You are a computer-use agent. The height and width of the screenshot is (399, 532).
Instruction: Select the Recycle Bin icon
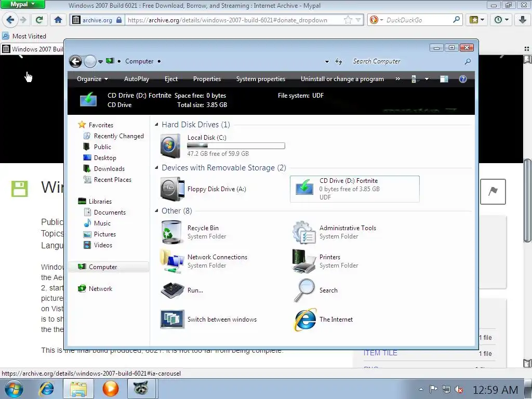coord(171,232)
